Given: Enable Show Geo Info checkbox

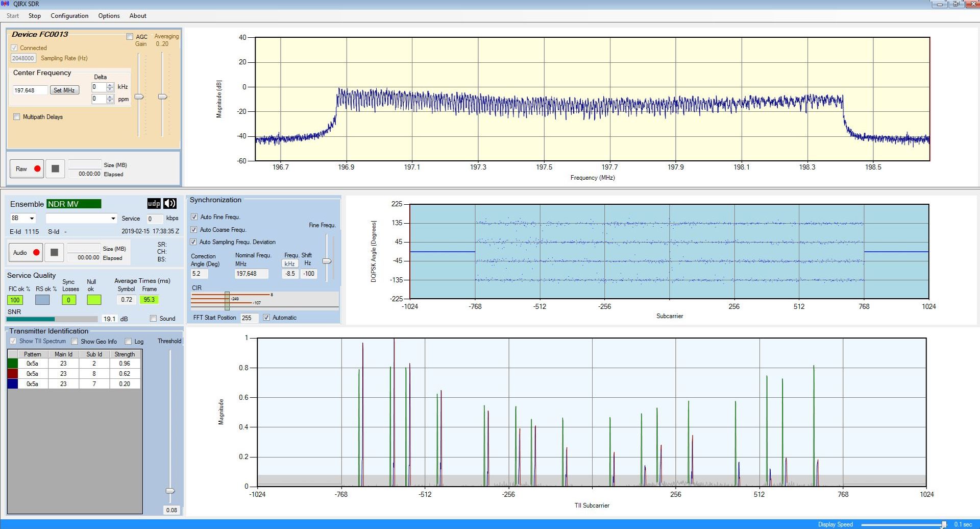Looking at the screenshot, I should click(75, 342).
